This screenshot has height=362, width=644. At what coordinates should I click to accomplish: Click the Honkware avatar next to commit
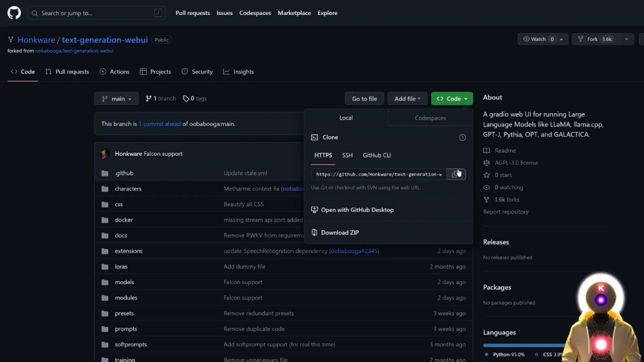point(104,153)
